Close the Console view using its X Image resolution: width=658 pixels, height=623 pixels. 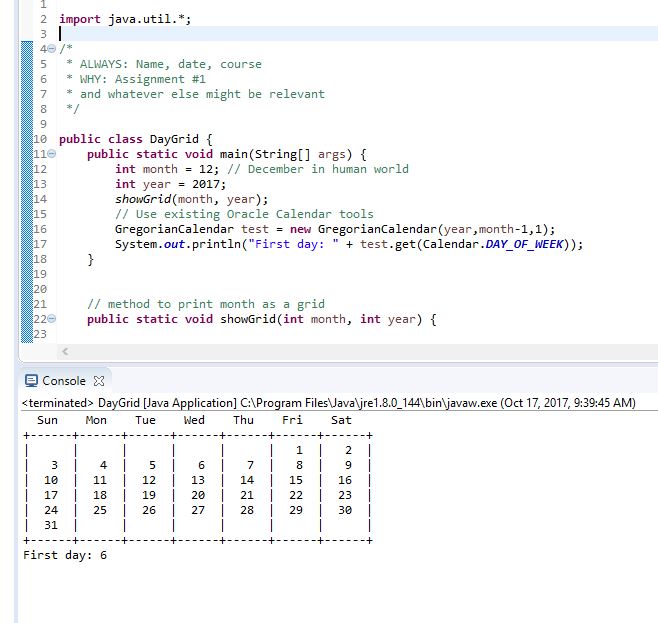[99, 381]
